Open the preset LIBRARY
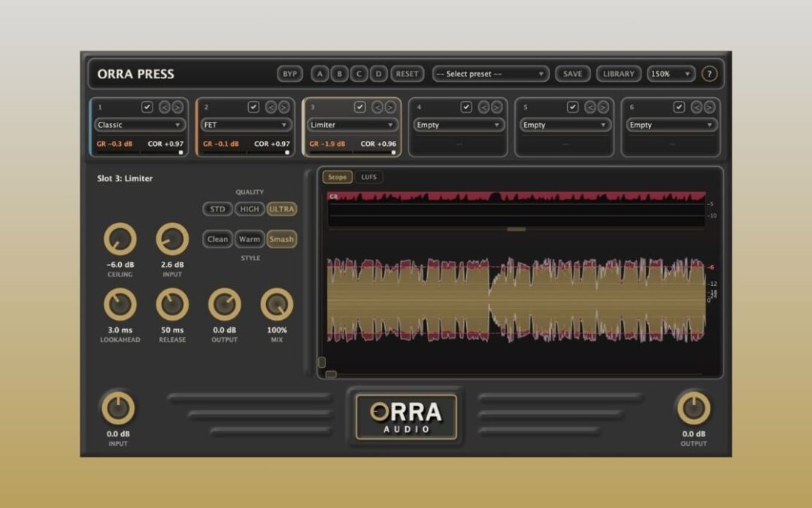 (x=618, y=74)
